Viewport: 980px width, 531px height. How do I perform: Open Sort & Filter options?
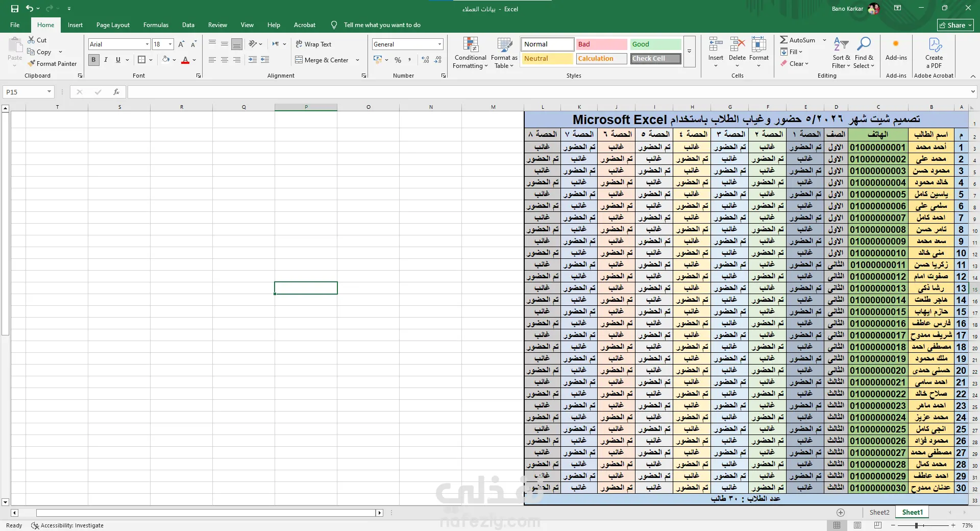point(841,53)
